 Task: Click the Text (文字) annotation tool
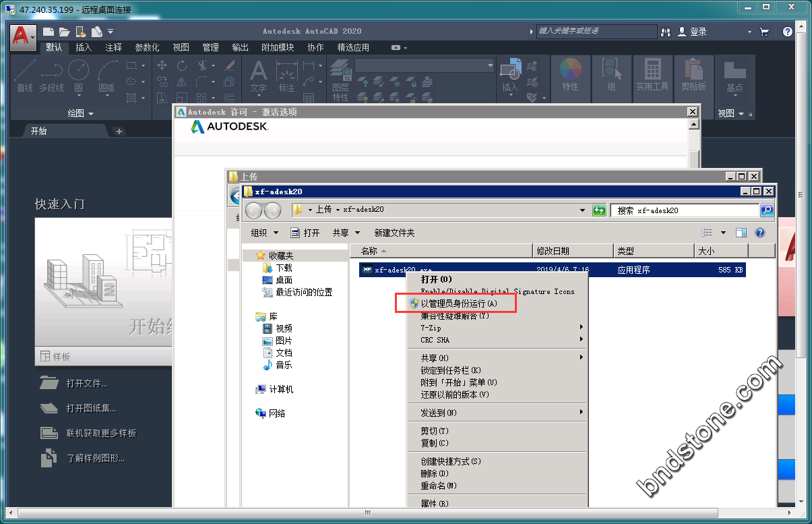258,76
